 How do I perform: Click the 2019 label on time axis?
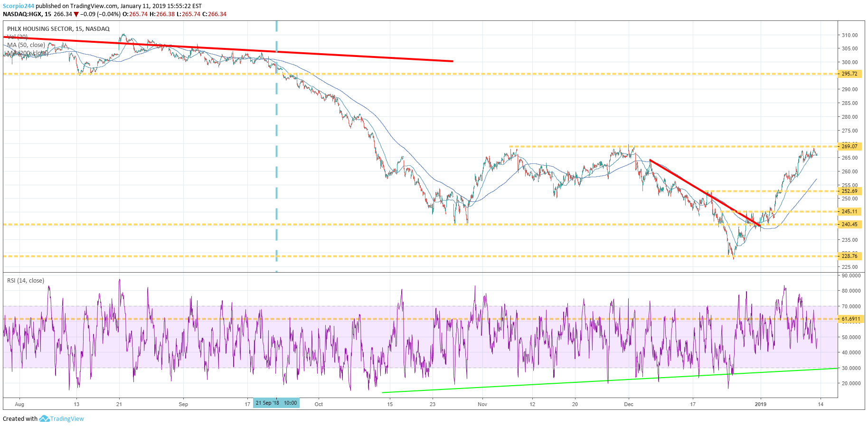coord(761,405)
